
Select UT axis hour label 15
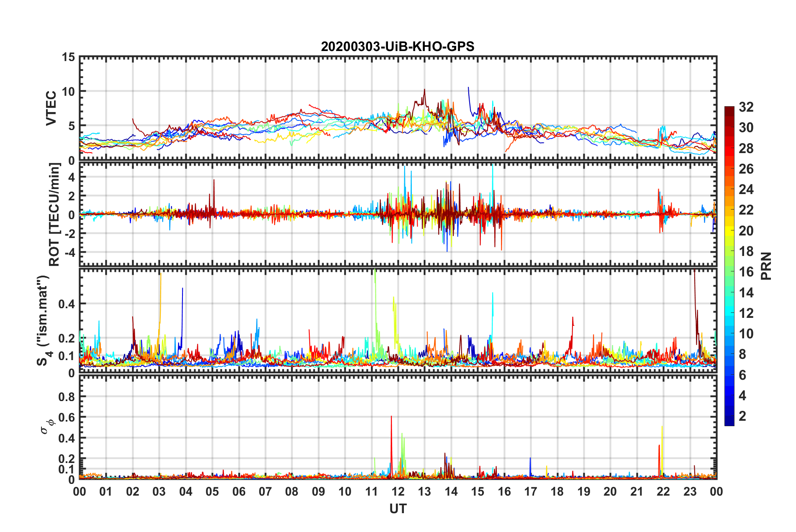tap(478, 491)
